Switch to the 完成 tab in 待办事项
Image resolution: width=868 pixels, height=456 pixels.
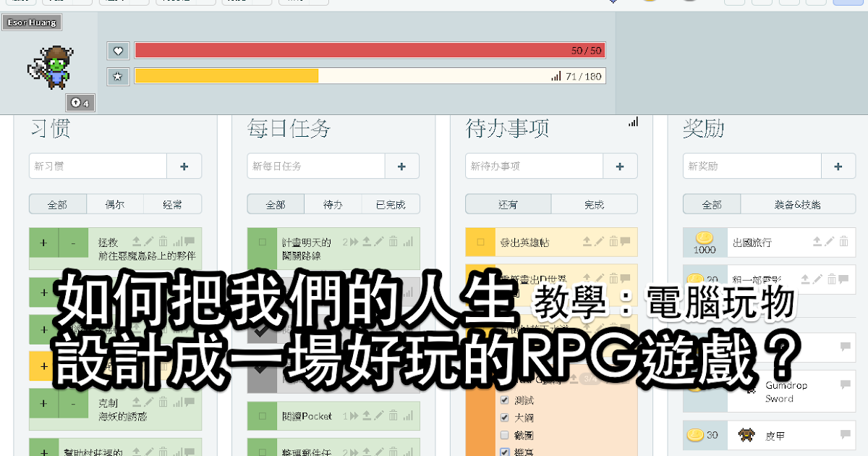coord(594,204)
